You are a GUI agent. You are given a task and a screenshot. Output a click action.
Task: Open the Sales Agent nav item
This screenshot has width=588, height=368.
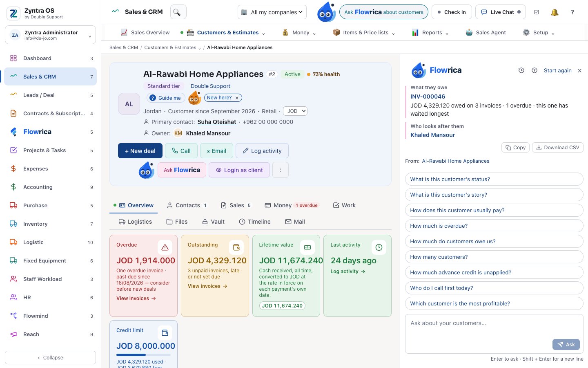pos(486,33)
